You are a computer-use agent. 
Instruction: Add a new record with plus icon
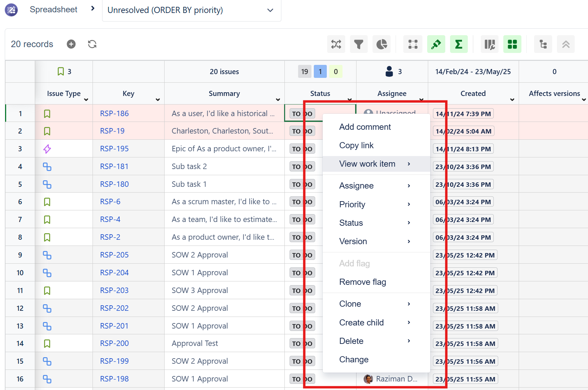tap(71, 44)
